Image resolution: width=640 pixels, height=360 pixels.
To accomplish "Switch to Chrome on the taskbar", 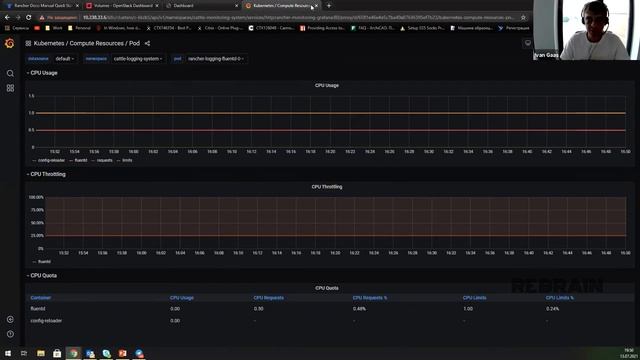I will coord(73,353).
